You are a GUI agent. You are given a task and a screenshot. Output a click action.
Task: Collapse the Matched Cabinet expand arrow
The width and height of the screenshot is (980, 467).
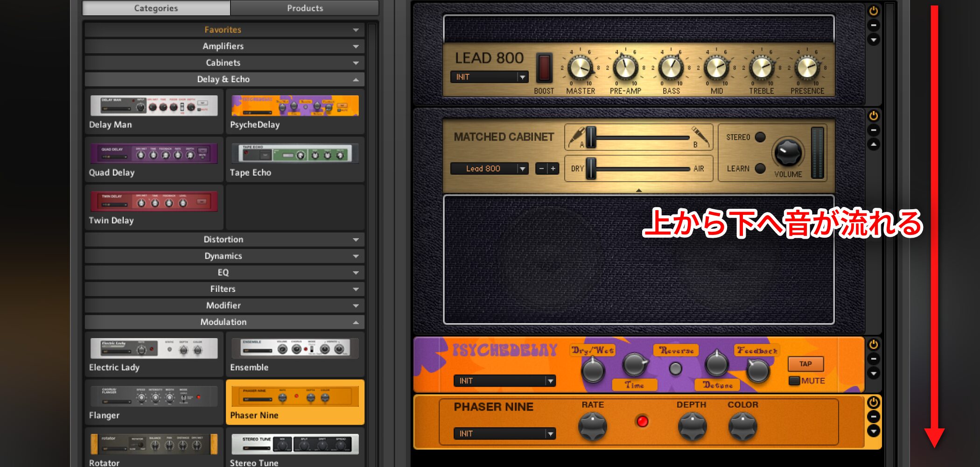coord(639,190)
